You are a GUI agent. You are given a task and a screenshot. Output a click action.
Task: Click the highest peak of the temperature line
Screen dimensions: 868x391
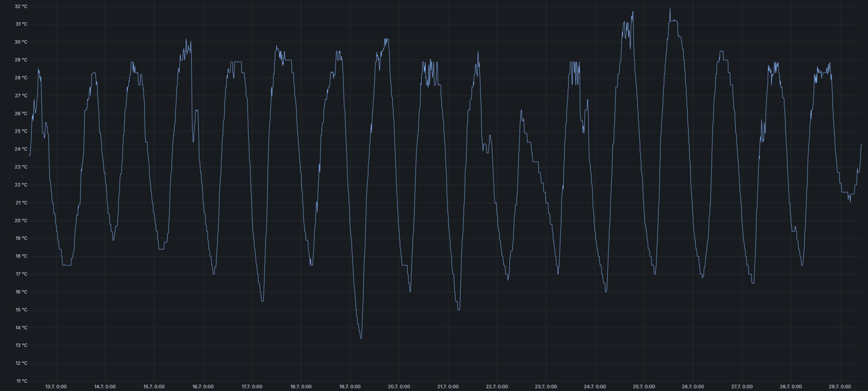[x=670, y=9]
